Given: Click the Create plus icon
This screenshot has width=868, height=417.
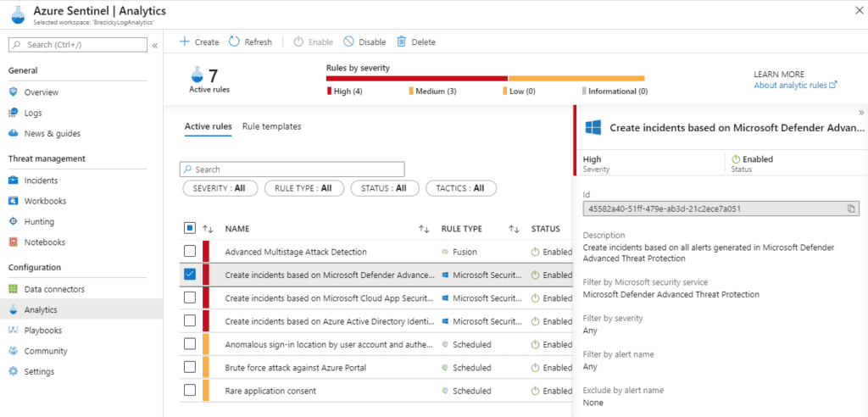Looking at the screenshot, I should point(184,42).
